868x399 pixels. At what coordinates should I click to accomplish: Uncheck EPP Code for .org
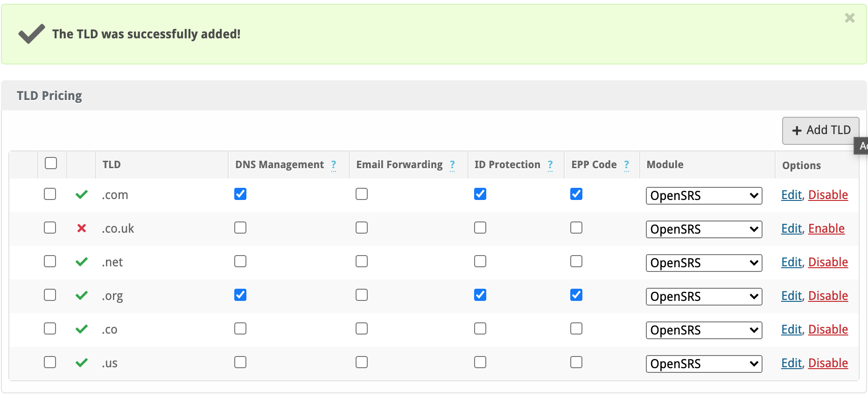click(x=576, y=295)
